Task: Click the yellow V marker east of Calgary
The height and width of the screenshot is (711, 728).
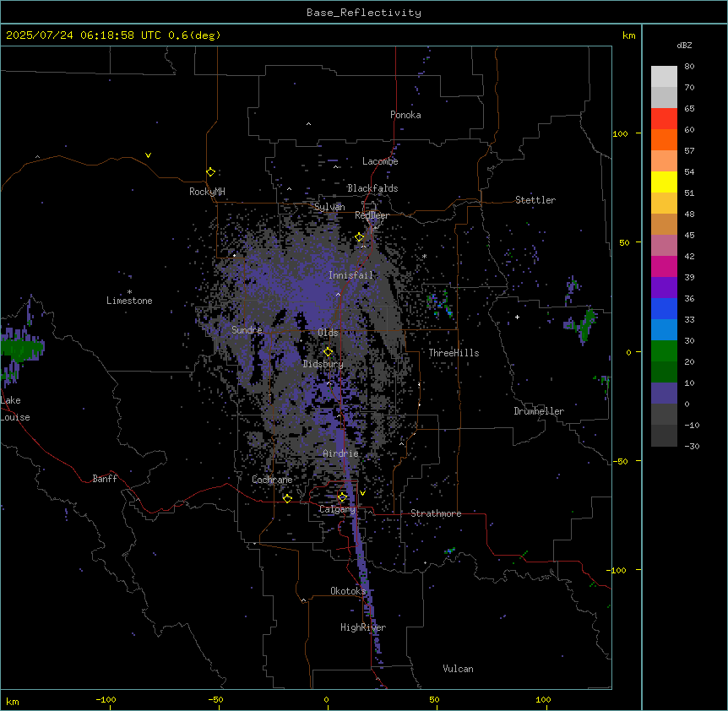Action: [362, 493]
